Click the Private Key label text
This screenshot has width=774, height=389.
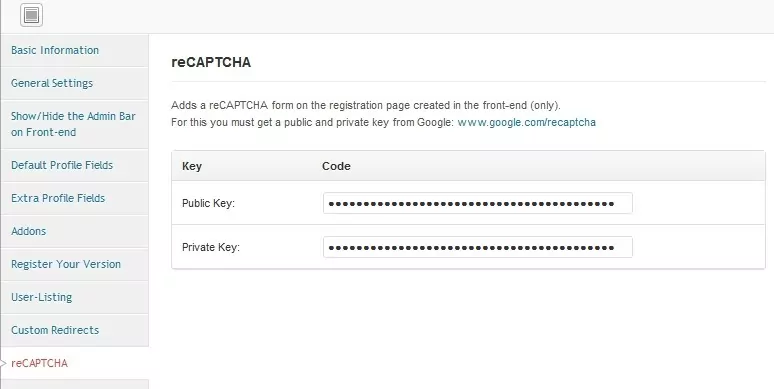tap(211, 247)
